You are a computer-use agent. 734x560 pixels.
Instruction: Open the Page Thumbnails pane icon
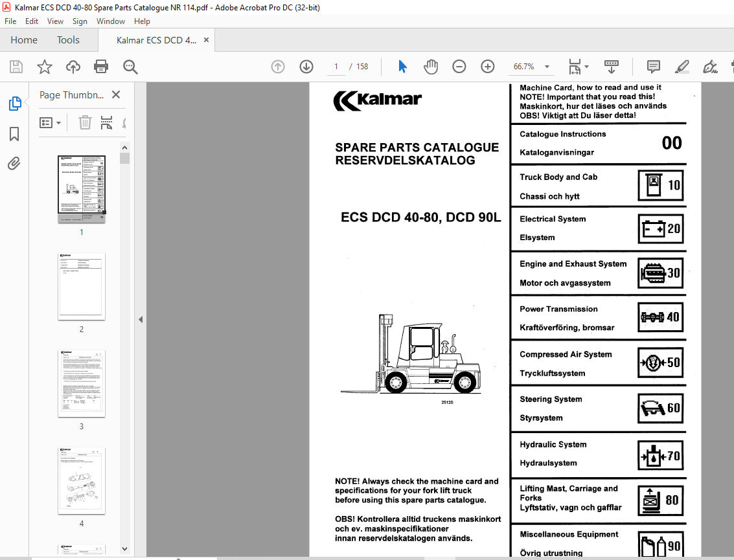coord(15,104)
